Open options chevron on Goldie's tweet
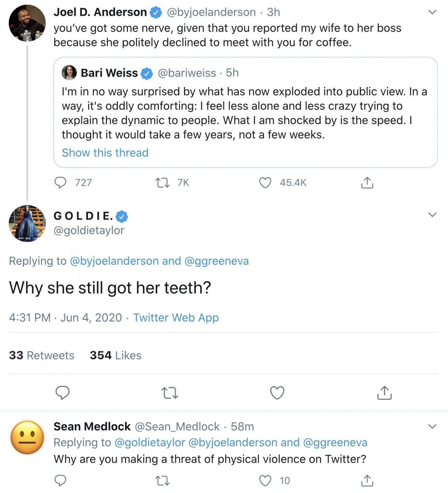The image size is (448, 493). 432,215
